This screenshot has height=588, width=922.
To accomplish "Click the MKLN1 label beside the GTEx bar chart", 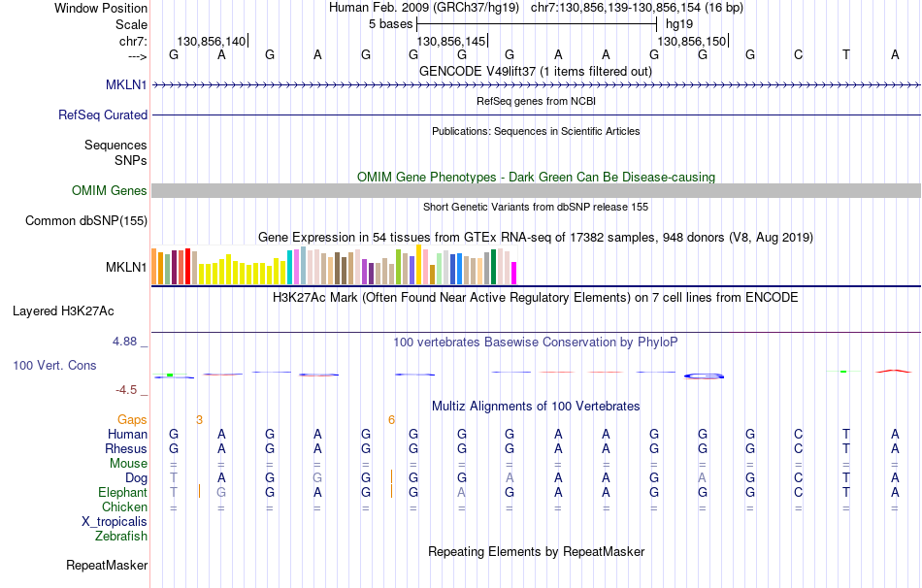I will click(x=126, y=267).
